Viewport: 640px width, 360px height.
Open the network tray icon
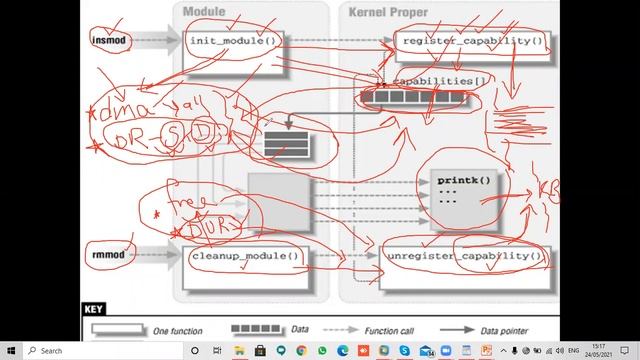tap(549, 351)
